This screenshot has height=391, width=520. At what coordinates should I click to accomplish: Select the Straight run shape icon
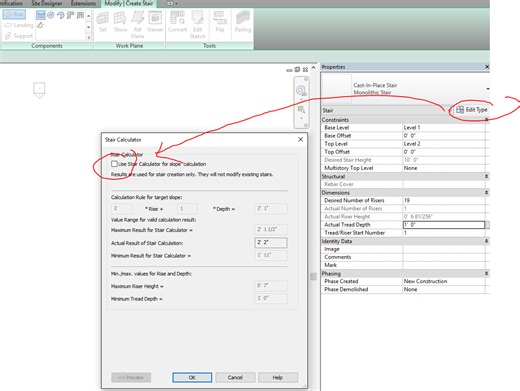click(41, 15)
